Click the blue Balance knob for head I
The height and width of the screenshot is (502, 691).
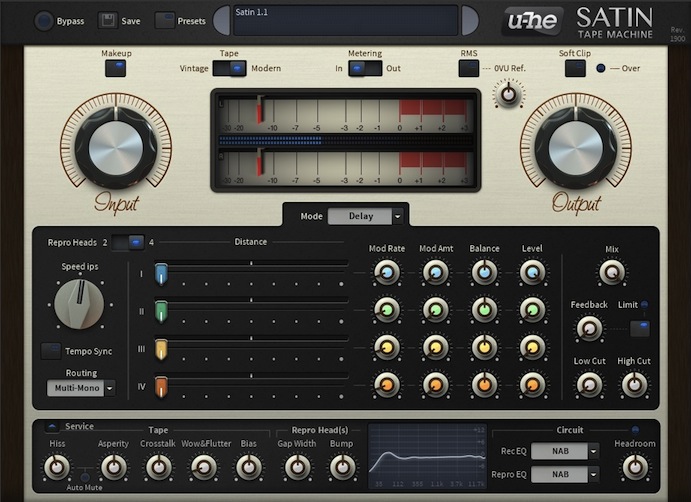point(484,273)
